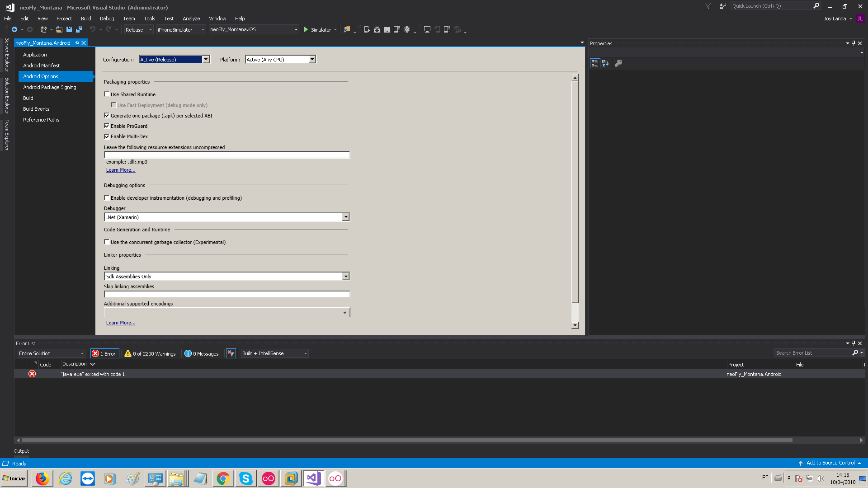Open Visual Studio from the taskbar

(x=313, y=478)
